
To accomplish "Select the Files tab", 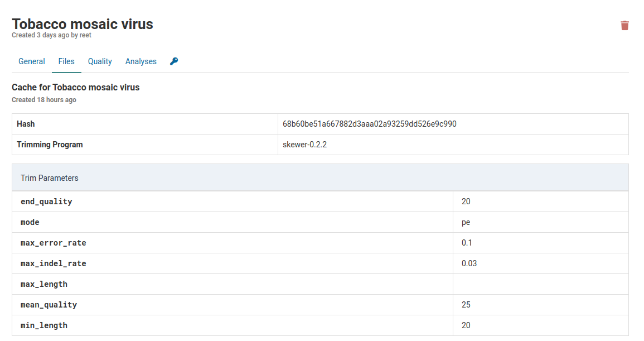I will point(66,61).
